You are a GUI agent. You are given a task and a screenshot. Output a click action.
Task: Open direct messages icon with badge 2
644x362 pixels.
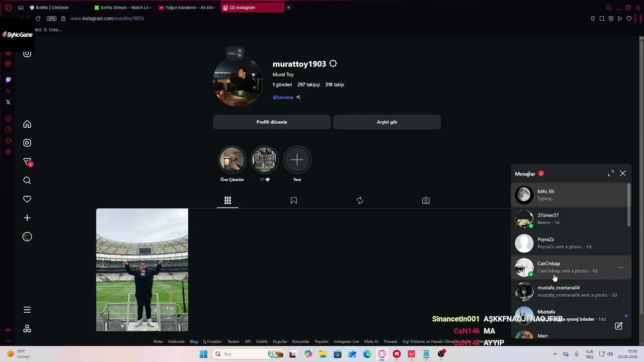tap(27, 162)
